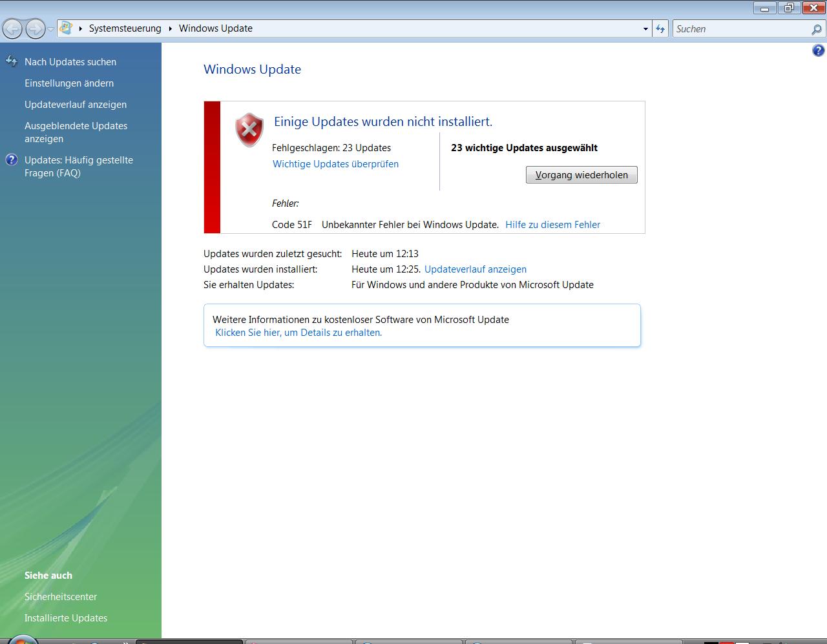Viewport: 827px width, 644px height.
Task: Open Systemsteuerung in the address breadcrumb
Action: click(125, 28)
